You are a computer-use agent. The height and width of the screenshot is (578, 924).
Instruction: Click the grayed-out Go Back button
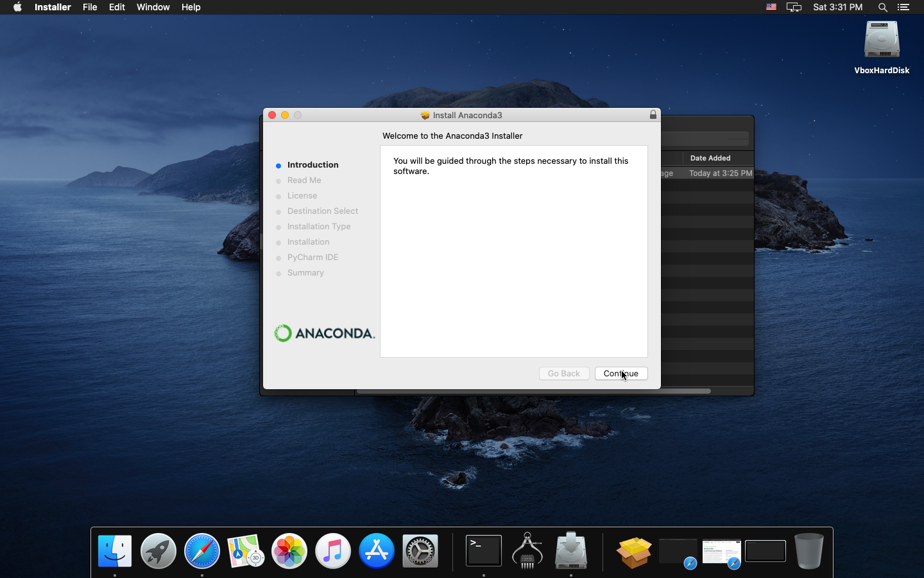(563, 373)
